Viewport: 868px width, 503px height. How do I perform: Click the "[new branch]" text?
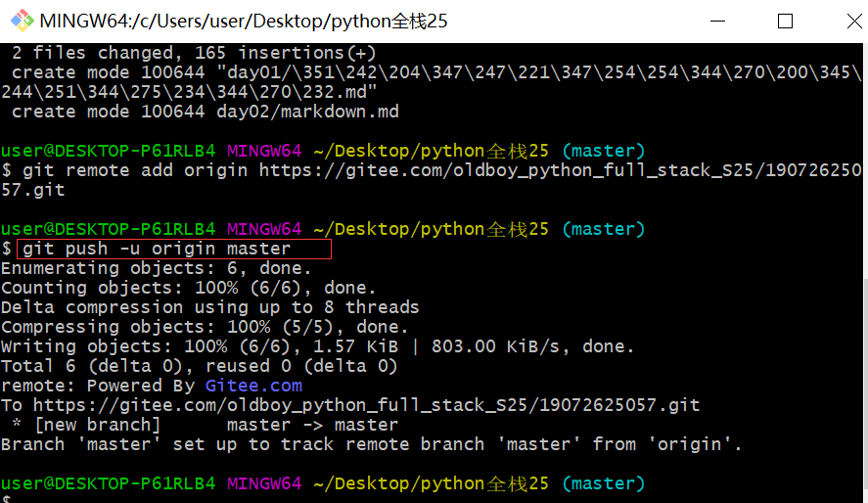click(92, 425)
